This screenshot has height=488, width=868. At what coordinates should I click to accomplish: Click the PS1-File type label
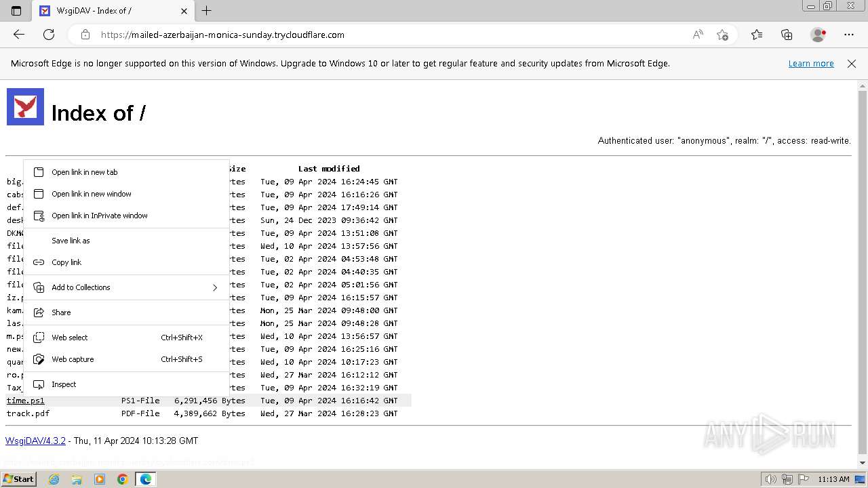coord(140,401)
